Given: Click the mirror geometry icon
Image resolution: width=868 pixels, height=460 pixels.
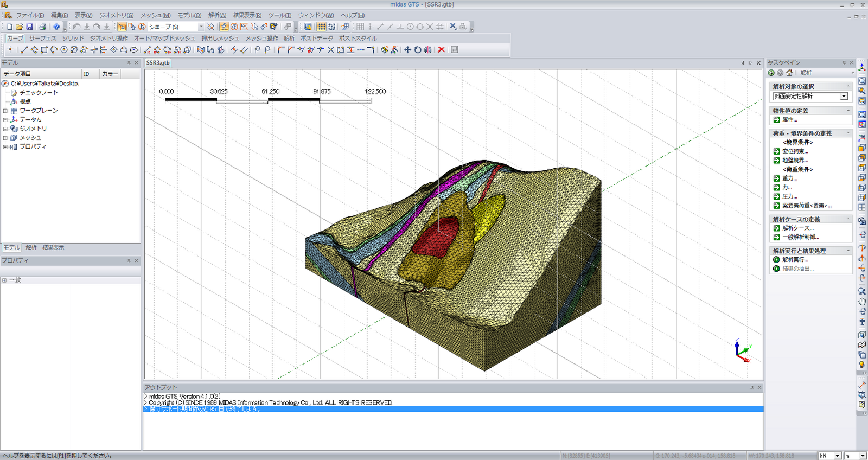Looking at the screenshot, I should 428,50.
